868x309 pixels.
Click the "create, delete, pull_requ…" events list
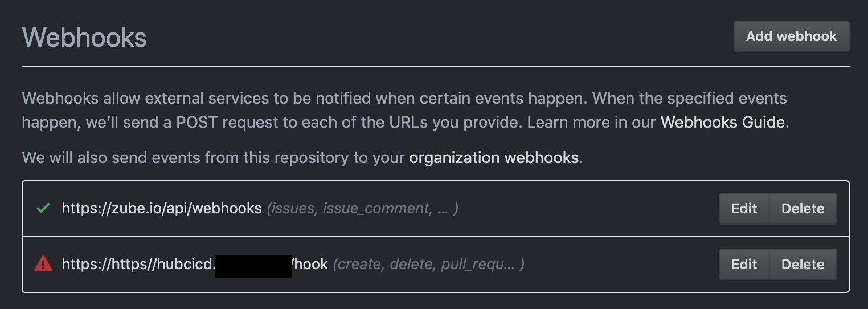coord(428,265)
